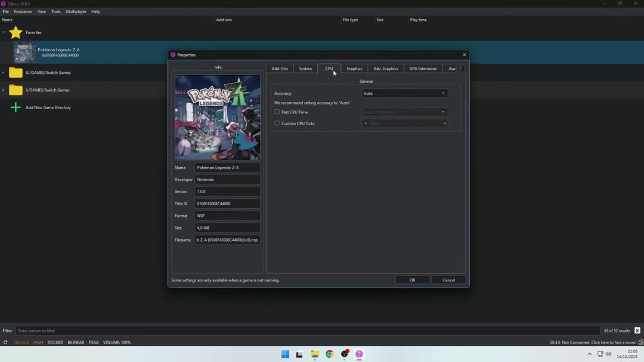Image resolution: width=644 pixels, height=362 pixels.
Task: Click the green plus Add New Game Directory icon
Action: [x=16, y=107]
